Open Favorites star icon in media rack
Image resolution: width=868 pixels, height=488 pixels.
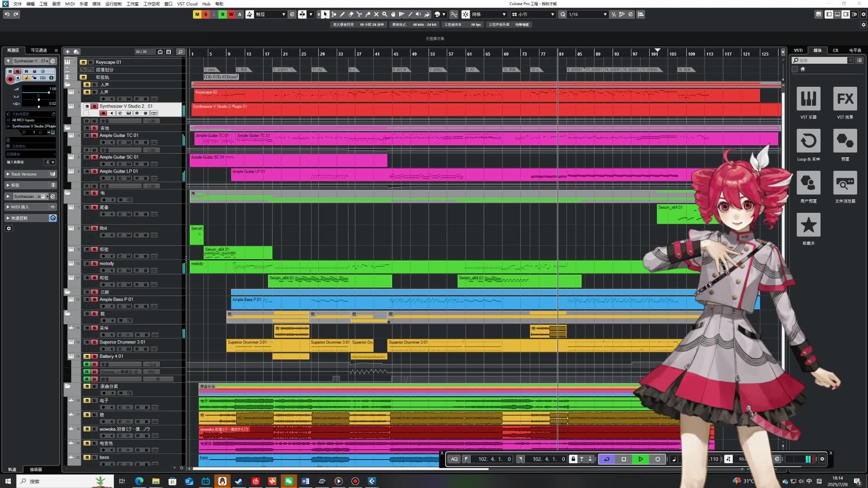tap(808, 225)
